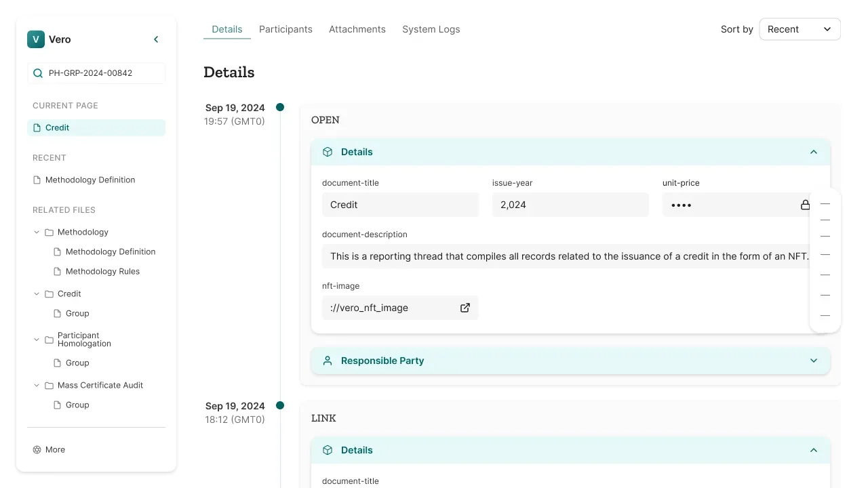Click the Group file icon under Credit folder
Image resolution: width=868 pixels, height=488 pixels.
(x=58, y=313)
